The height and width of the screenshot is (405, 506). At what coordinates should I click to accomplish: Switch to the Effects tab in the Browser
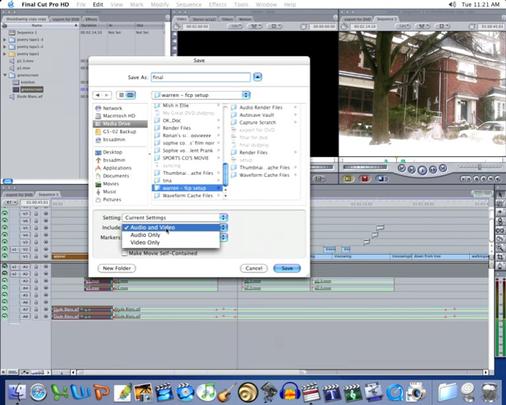[x=91, y=19]
